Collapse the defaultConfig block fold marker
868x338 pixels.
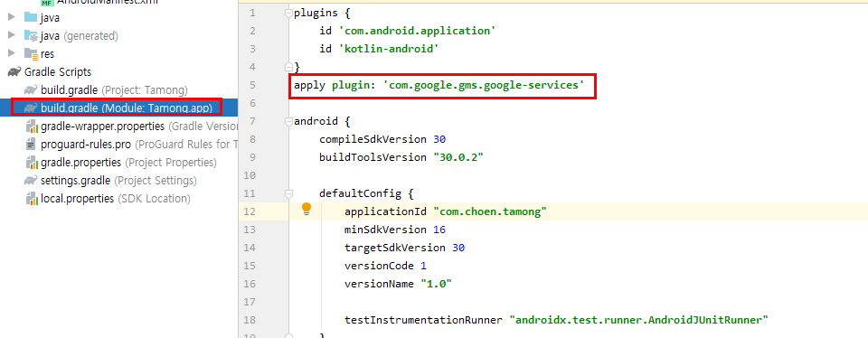pyautogui.click(x=288, y=193)
